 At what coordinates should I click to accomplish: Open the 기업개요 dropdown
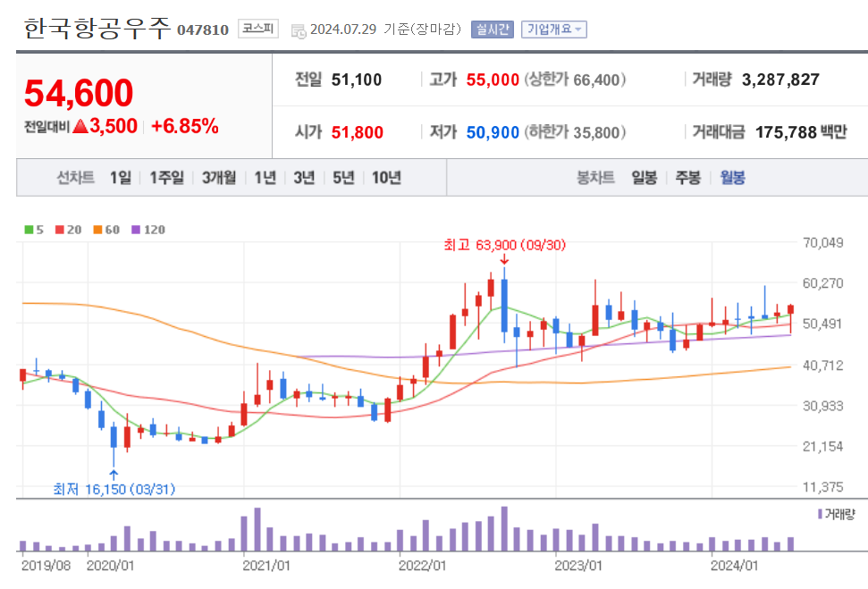pyautogui.click(x=553, y=29)
